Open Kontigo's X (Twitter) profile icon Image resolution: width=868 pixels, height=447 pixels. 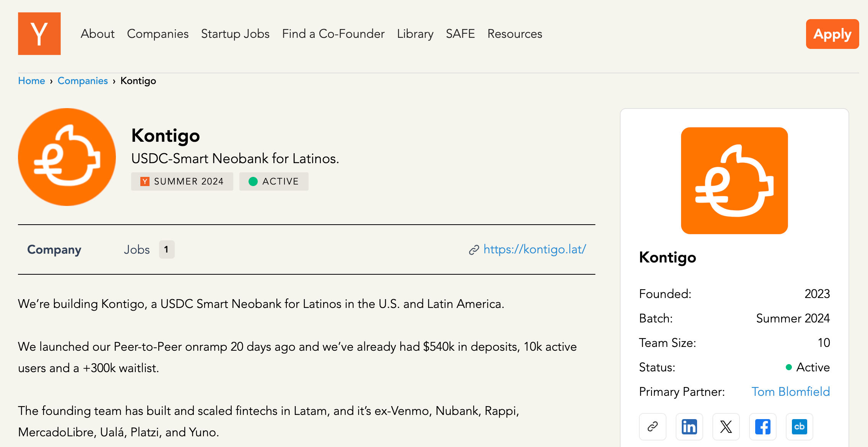point(726,426)
